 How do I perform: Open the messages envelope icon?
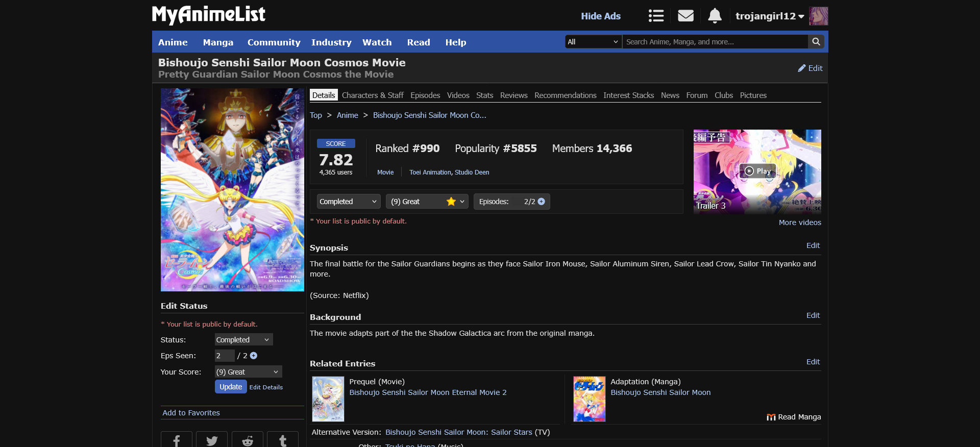pos(685,16)
